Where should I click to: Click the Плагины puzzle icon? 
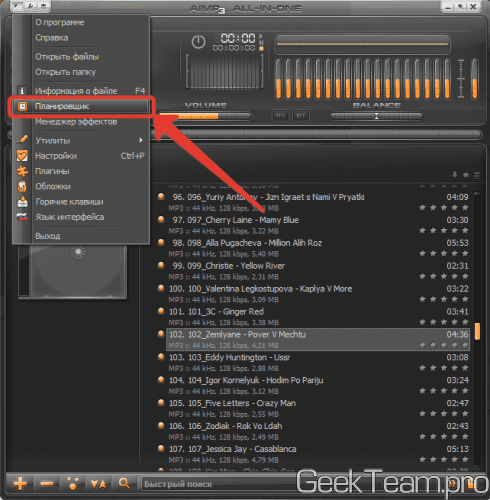(22, 171)
